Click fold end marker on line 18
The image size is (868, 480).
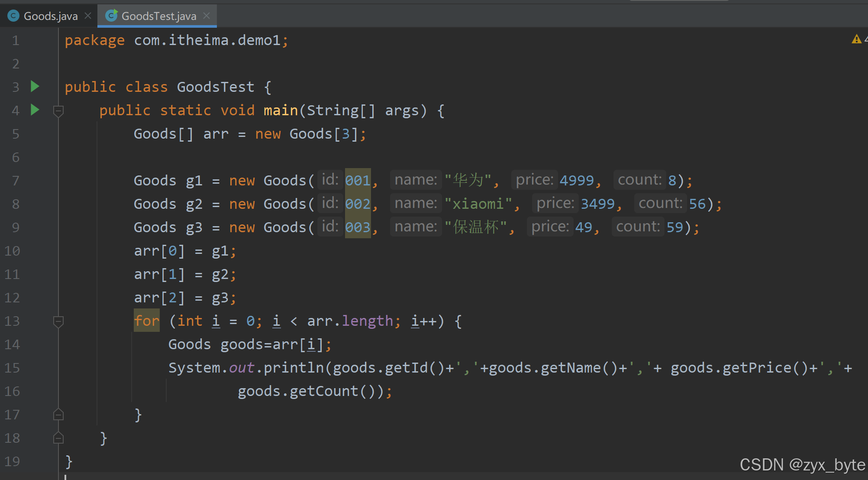[58, 438]
